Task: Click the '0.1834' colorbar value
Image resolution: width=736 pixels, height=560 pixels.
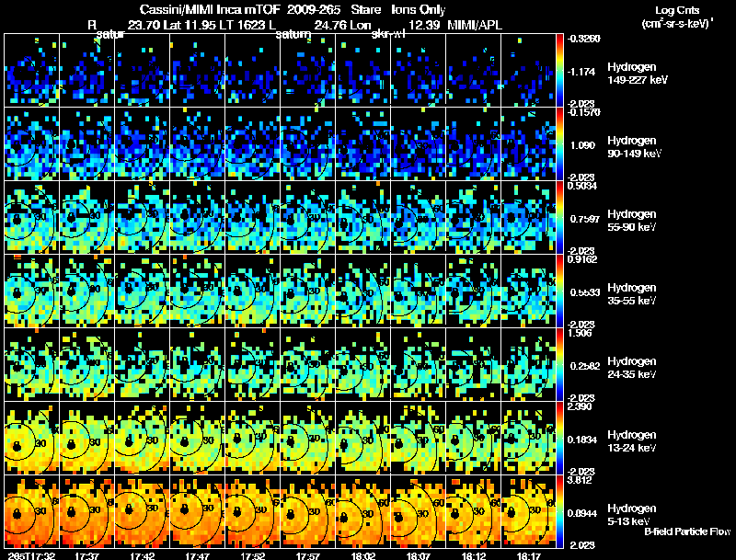Action: point(582,440)
